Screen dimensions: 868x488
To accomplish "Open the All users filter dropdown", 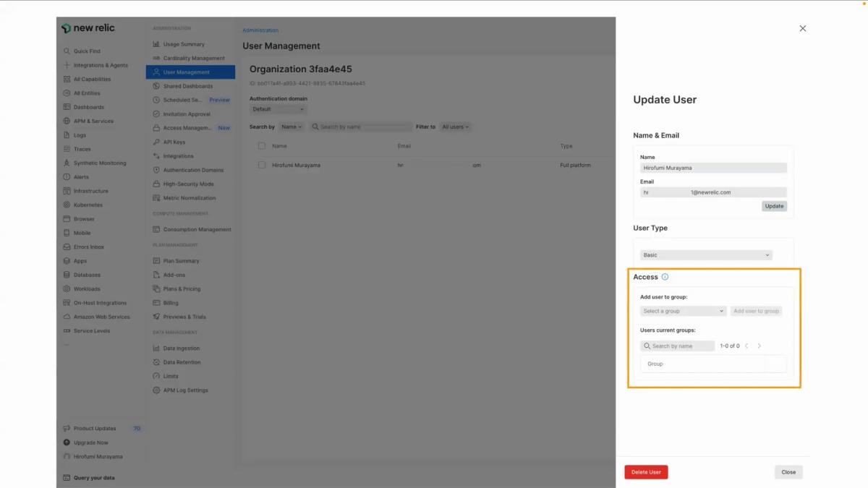I will click(456, 127).
